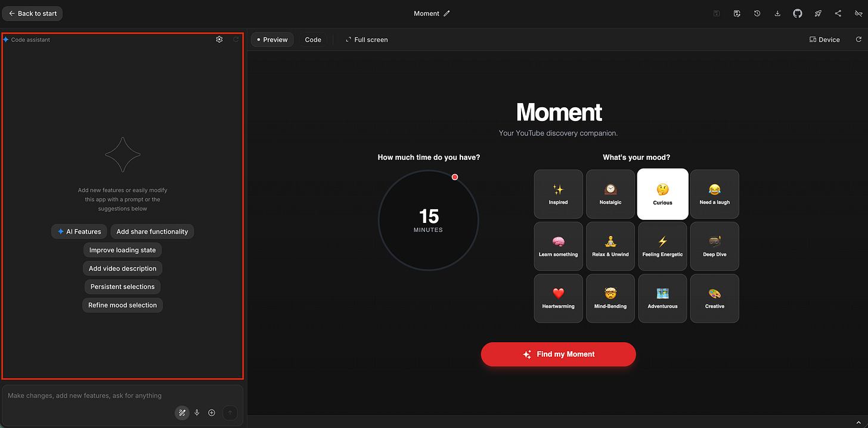Click the disabled save icon in top toolbar
The height and width of the screenshot is (428, 868).
coord(717,13)
